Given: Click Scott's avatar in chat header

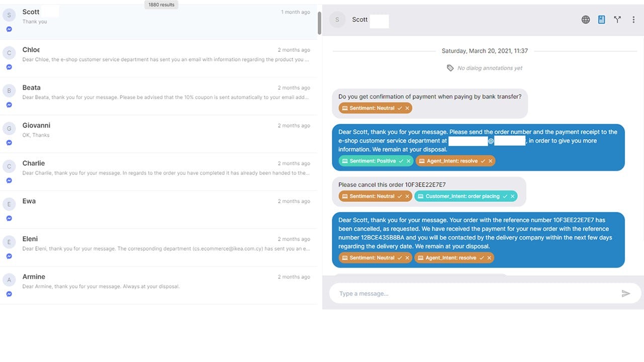Looking at the screenshot, I should click(x=337, y=20).
